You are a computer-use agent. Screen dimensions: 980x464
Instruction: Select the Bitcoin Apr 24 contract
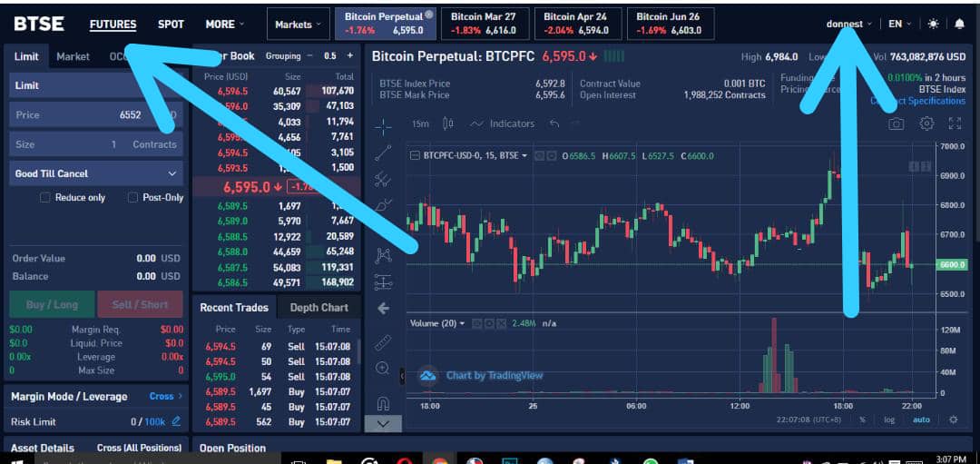pyautogui.click(x=577, y=24)
